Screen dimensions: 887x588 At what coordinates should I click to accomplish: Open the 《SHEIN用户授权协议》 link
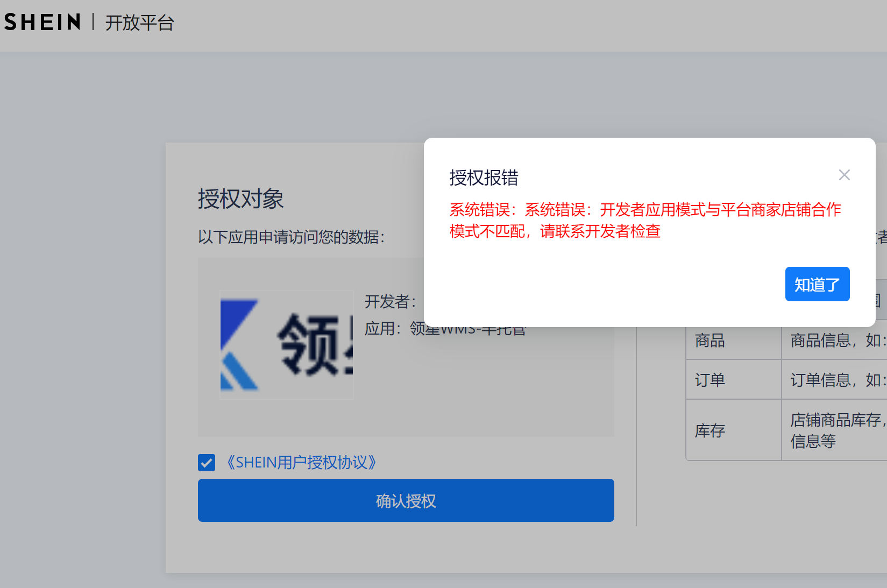pyautogui.click(x=301, y=463)
